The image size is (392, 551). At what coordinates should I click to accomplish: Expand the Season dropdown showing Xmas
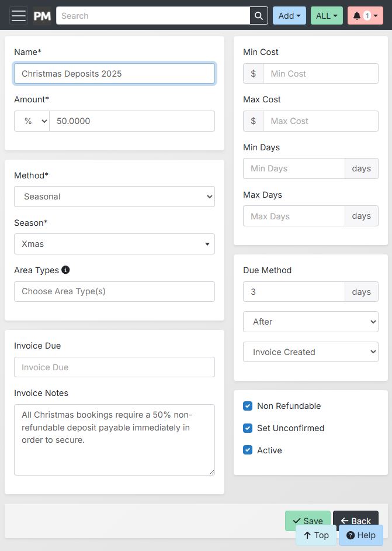[115, 244]
